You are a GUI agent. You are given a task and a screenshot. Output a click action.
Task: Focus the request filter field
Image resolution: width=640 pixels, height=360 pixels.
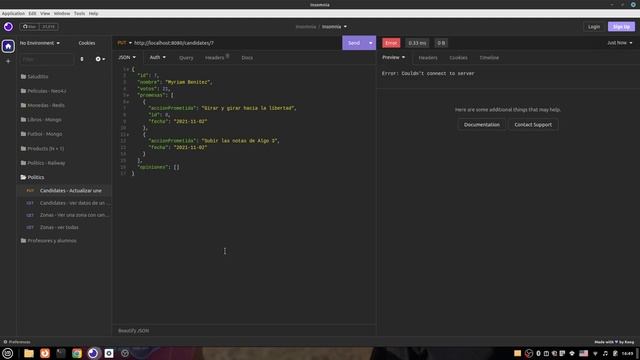pos(47,59)
